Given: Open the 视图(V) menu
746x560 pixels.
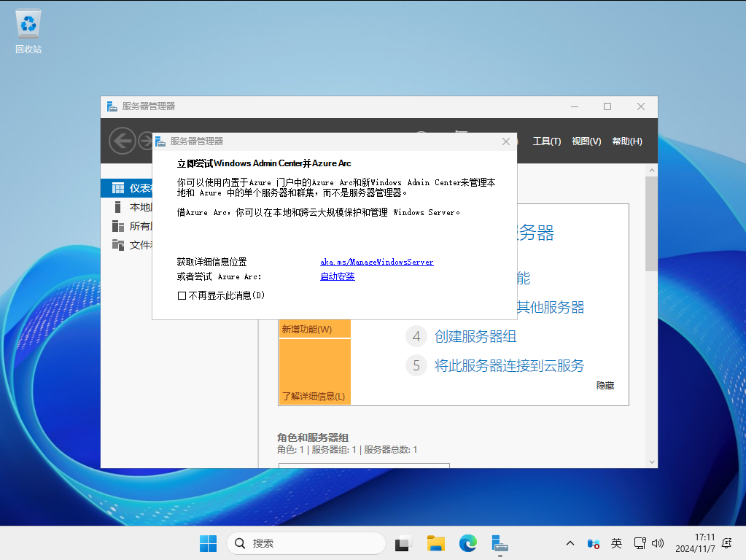Looking at the screenshot, I should (x=586, y=141).
